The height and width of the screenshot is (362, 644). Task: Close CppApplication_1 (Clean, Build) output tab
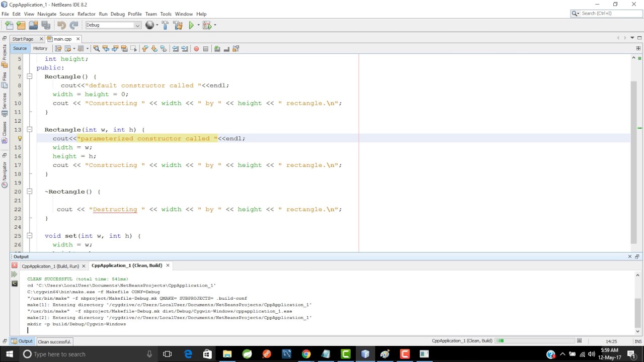(x=168, y=265)
